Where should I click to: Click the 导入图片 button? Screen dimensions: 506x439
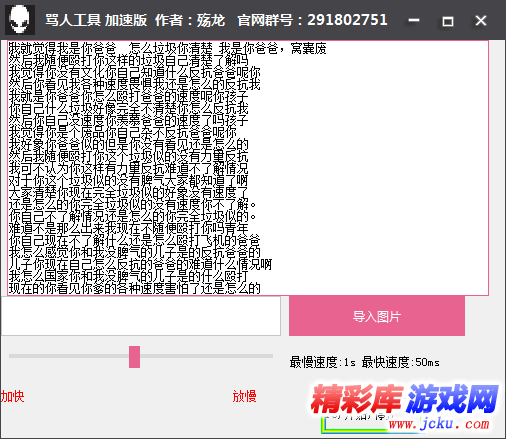pyautogui.click(x=377, y=316)
